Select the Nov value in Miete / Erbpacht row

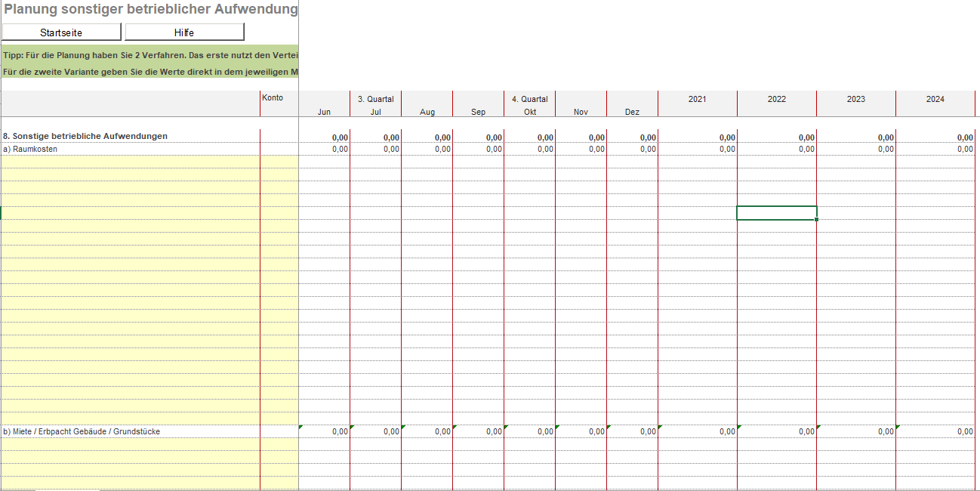[581, 431]
